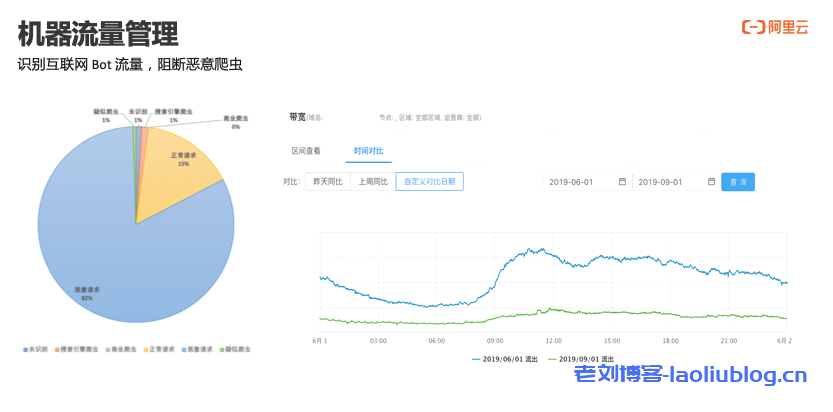
Task: Click the 搜索引擎爬虫 legend marker under pie chart
Action: click(58, 350)
